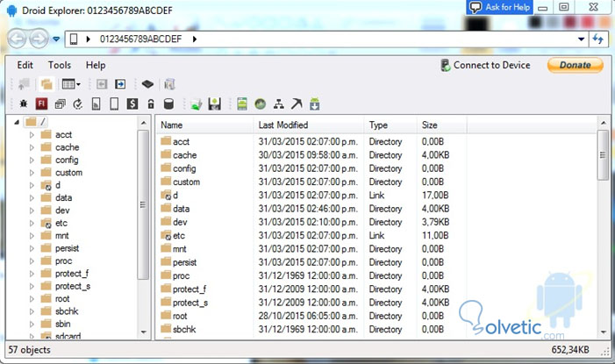Expand the acct folder in tree

click(x=32, y=135)
